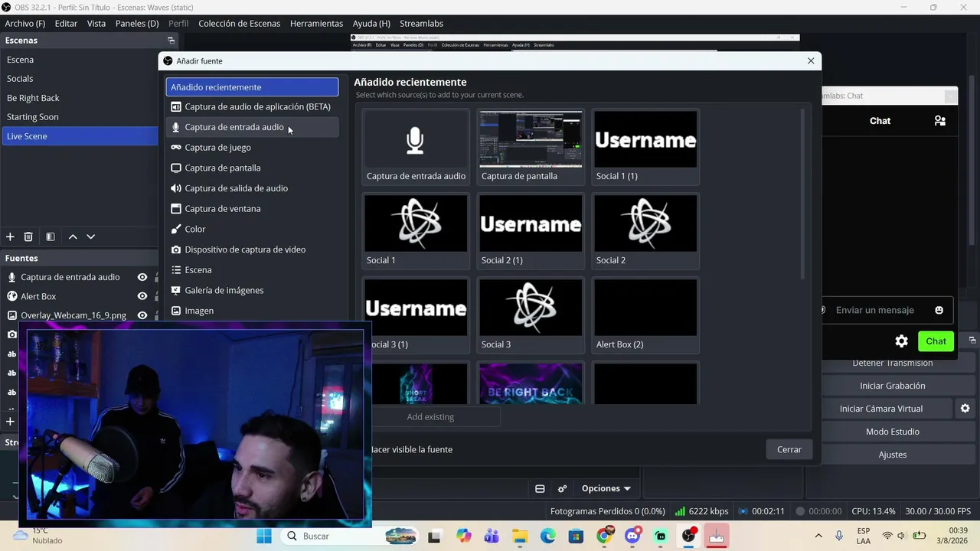Click the Cerrar button

coord(789,450)
